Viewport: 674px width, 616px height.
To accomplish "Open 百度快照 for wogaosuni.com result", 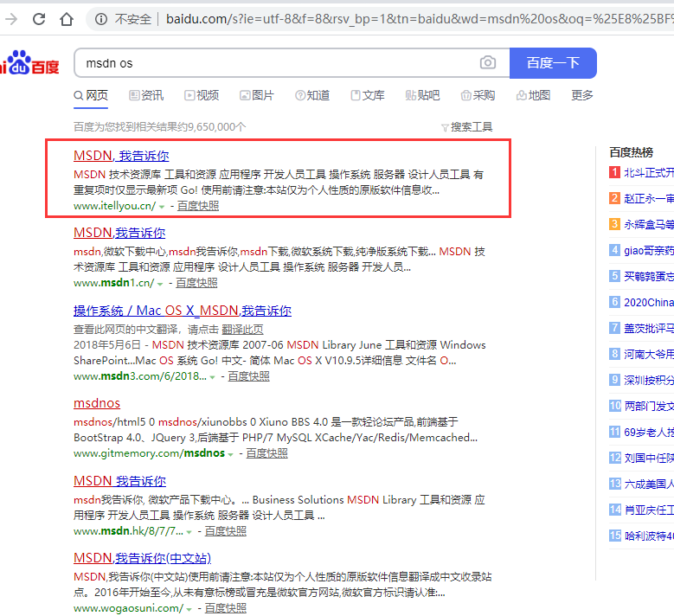I will click(226, 608).
